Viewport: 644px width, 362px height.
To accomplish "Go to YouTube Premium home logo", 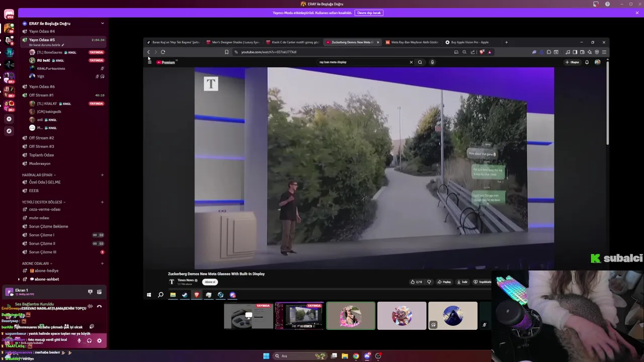I will point(166,62).
